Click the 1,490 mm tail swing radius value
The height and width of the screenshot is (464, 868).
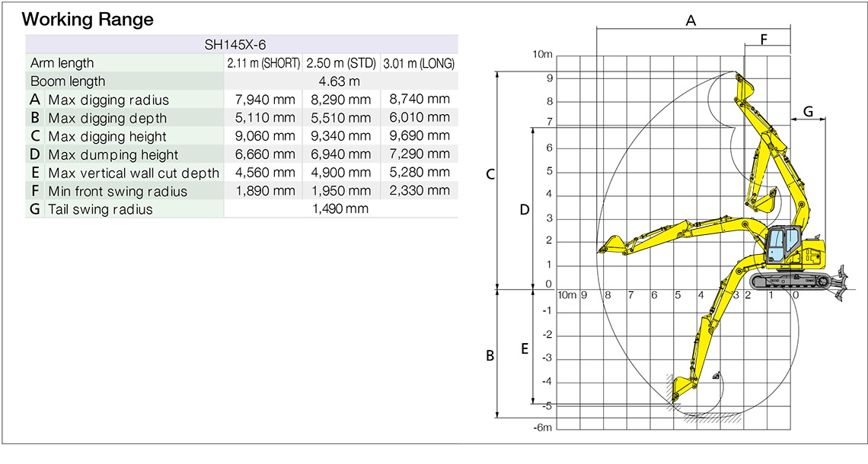point(340,209)
